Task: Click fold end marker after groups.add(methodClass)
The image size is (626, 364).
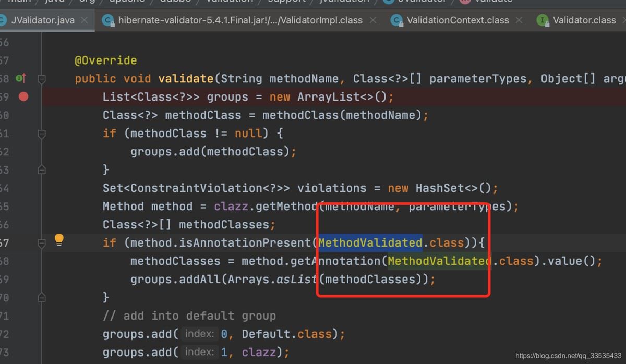Action: pyautogui.click(x=42, y=170)
